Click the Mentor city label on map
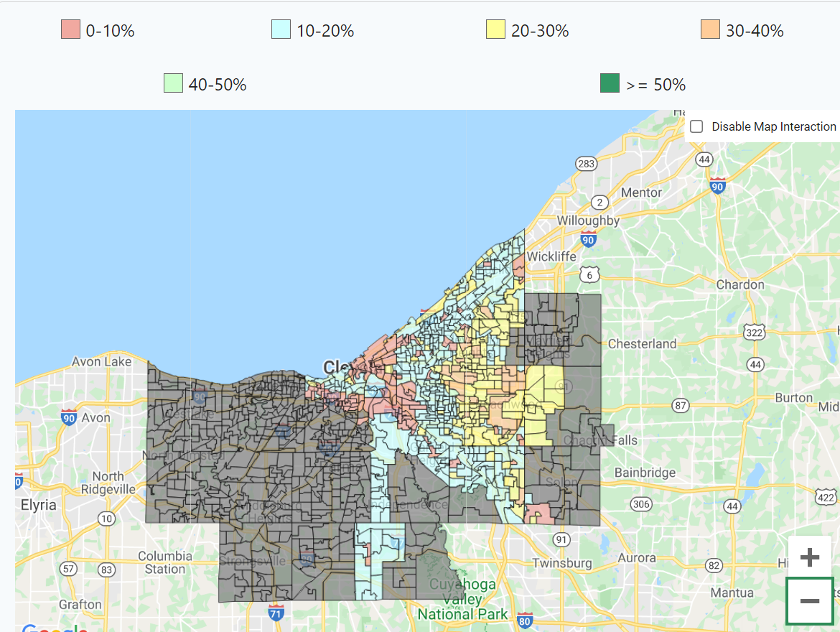 click(641, 192)
